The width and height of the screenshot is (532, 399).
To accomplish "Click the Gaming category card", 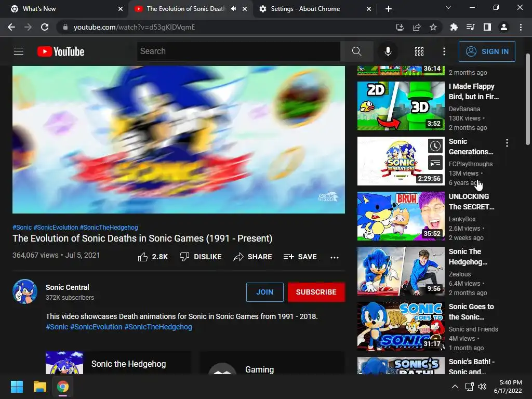I will coord(272,364).
